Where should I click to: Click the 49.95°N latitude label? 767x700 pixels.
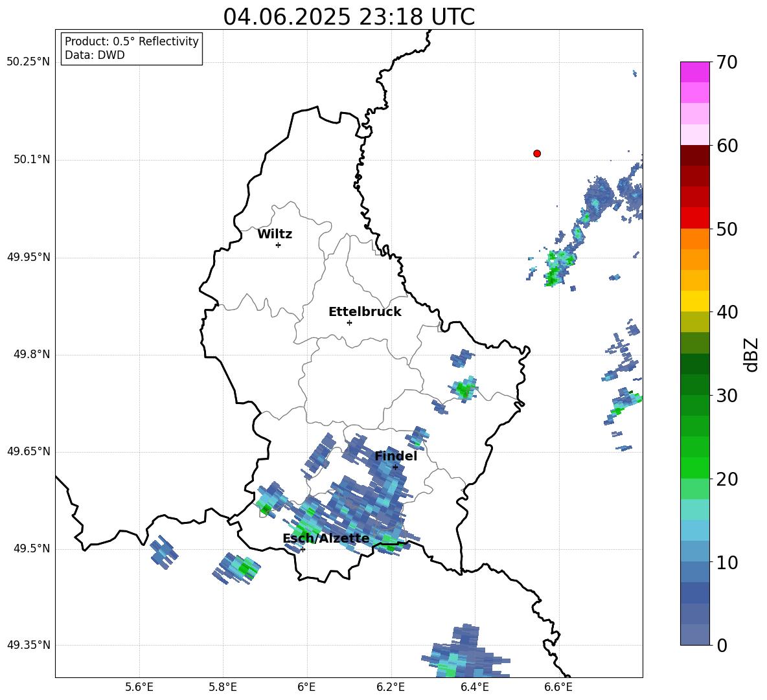tap(29, 257)
